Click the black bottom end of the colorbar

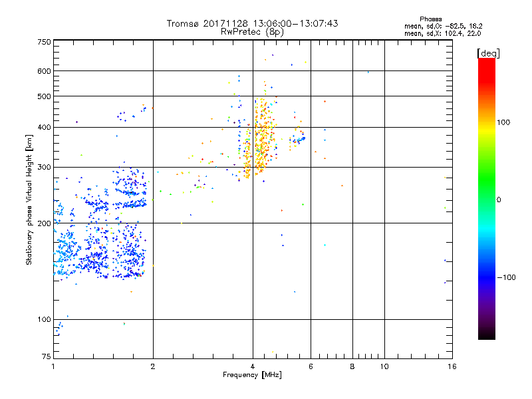(487, 334)
